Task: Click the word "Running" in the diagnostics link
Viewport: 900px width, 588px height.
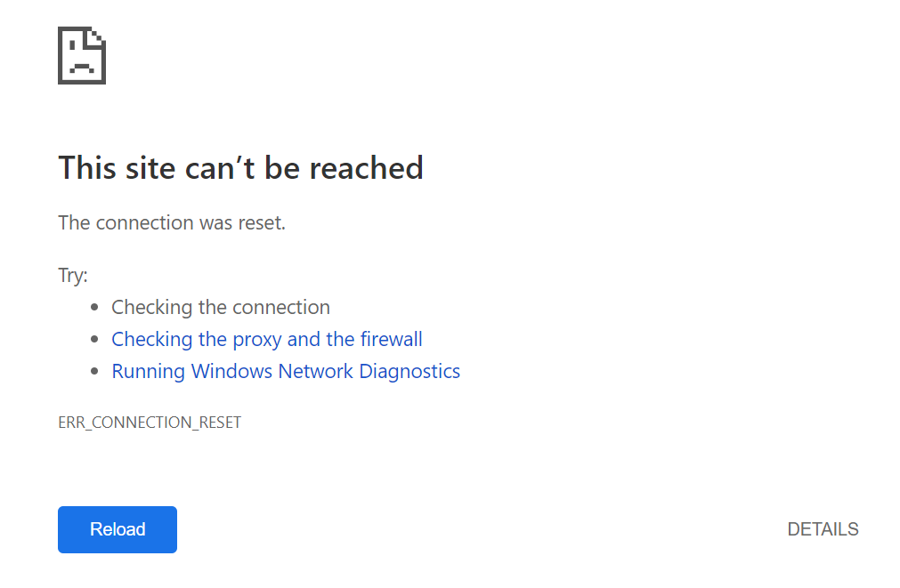Action: coord(149,371)
